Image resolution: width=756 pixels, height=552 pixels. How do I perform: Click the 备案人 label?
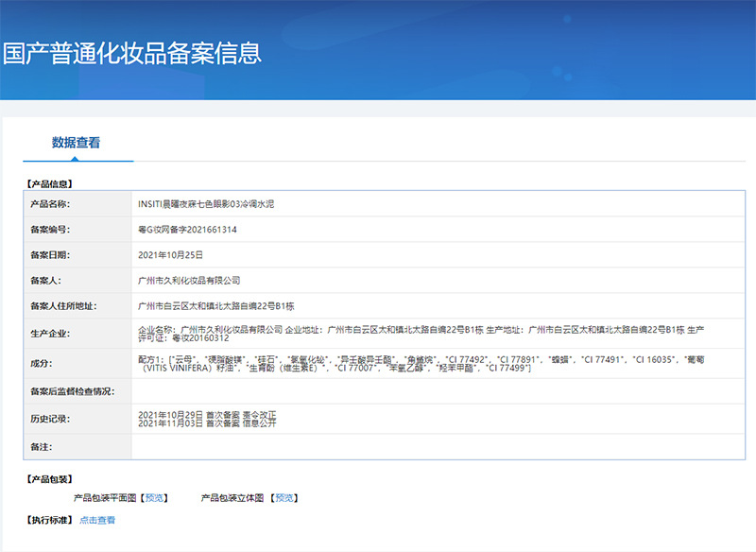[x=45, y=281]
